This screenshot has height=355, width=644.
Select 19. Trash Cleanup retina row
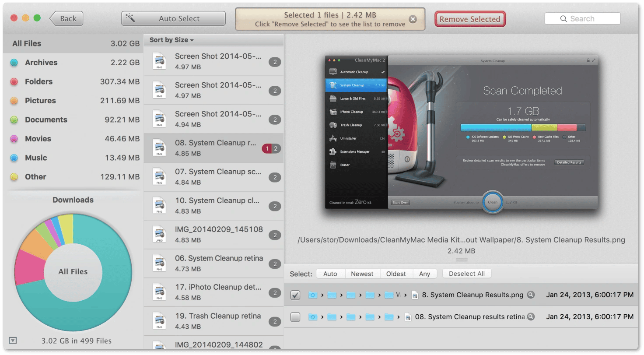tap(213, 321)
